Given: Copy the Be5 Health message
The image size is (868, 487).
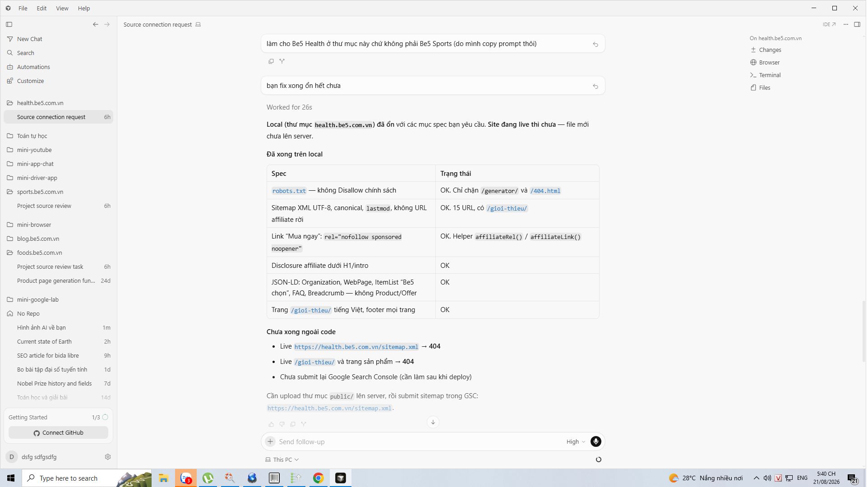Looking at the screenshot, I should click(x=271, y=61).
